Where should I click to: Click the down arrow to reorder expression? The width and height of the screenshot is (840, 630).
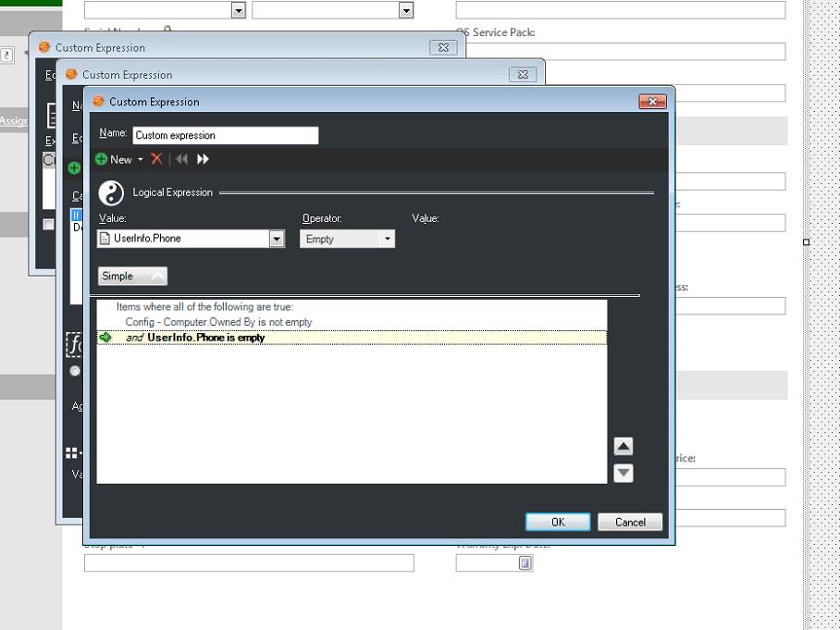coord(623,473)
